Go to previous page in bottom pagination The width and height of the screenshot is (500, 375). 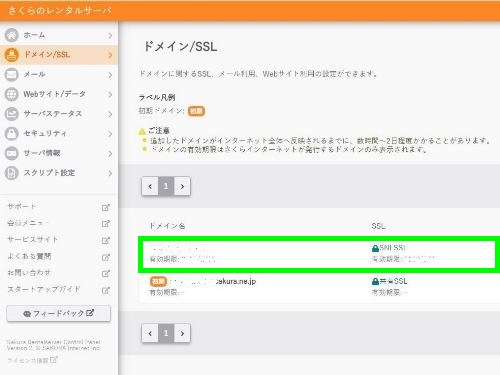(150, 333)
